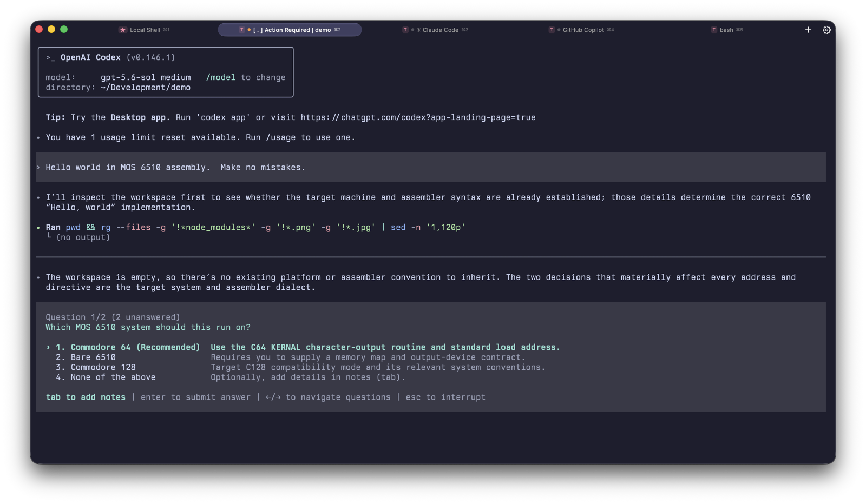Select the Action Required | demo tab

(290, 30)
